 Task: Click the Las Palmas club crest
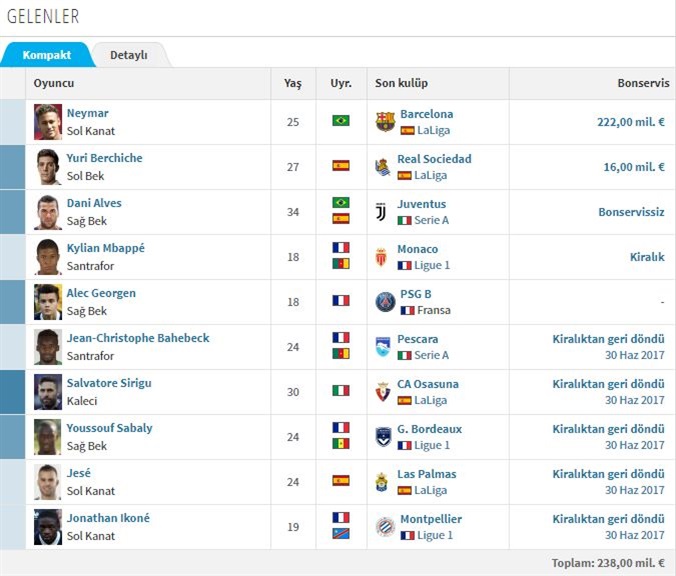click(x=383, y=481)
